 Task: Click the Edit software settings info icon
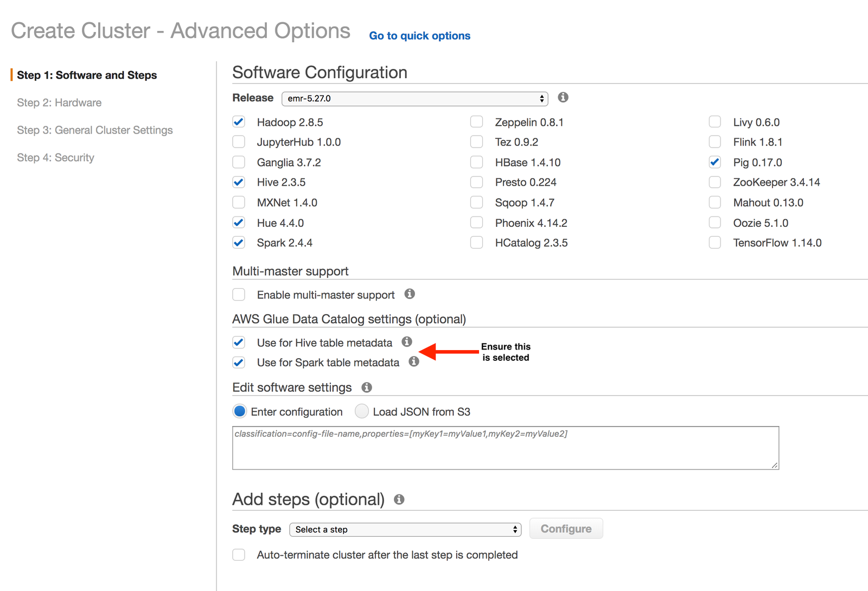coord(366,387)
